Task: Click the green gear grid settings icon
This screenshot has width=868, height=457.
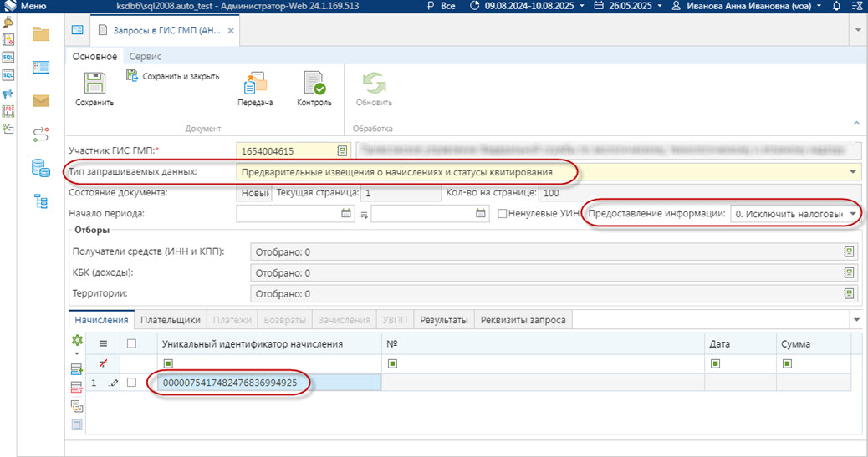Action: coord(77,340)
